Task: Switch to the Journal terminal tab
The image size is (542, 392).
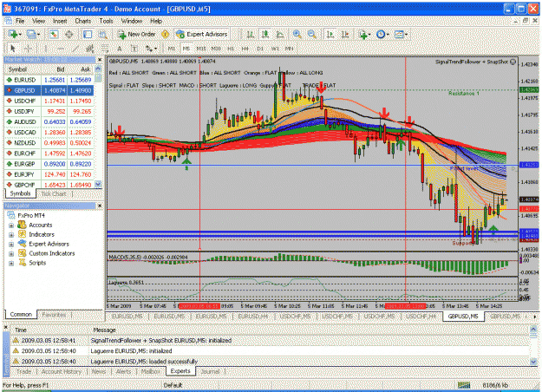Action: [x=210, y=371]
